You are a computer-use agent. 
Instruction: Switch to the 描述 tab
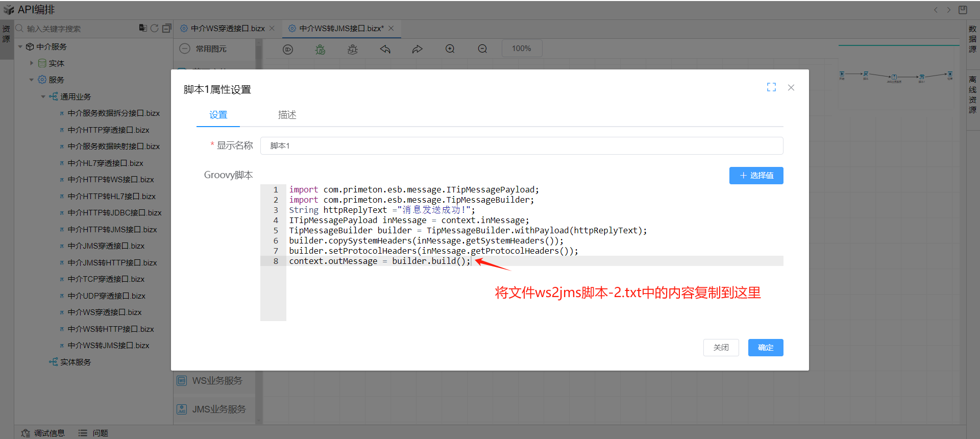(287, 115)
